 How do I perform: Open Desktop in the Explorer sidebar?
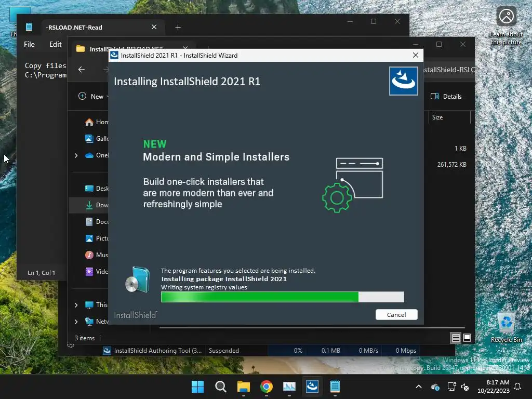coord(97,188)
